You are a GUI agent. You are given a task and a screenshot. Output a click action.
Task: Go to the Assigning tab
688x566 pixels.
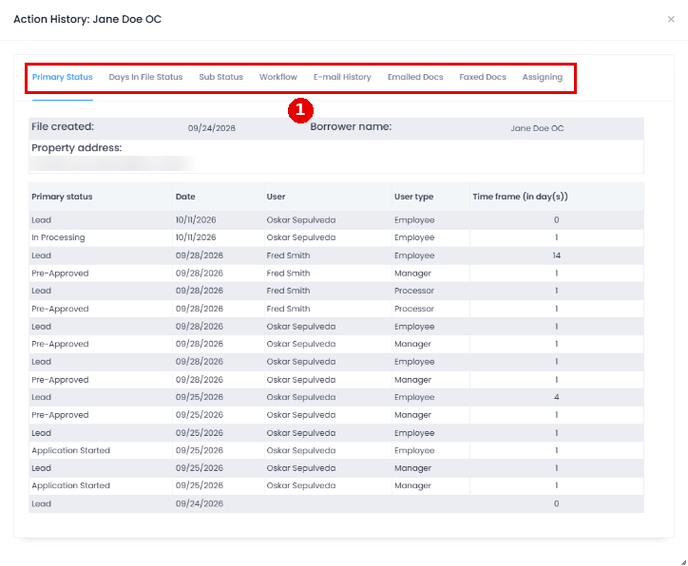542,77
